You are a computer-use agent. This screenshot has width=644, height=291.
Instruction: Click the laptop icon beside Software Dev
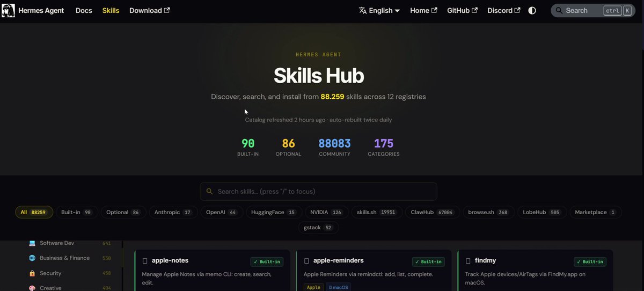(32, 243)
